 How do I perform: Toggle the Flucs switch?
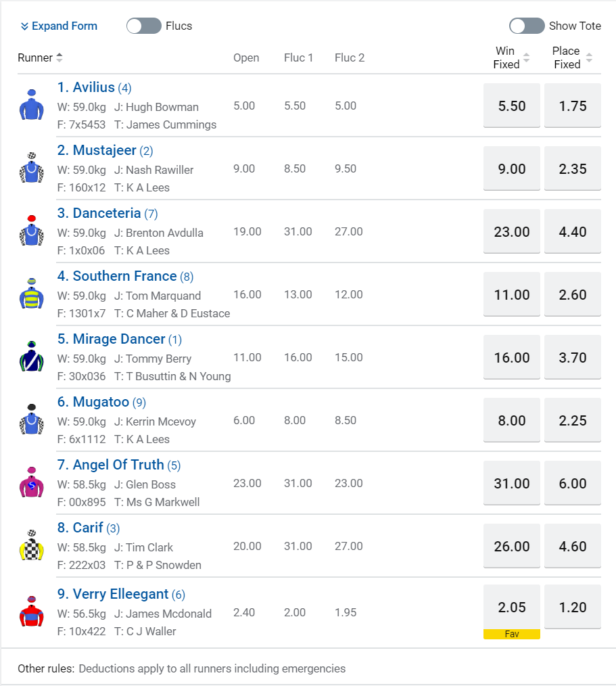pyautogui.click(x=144, y=26)
